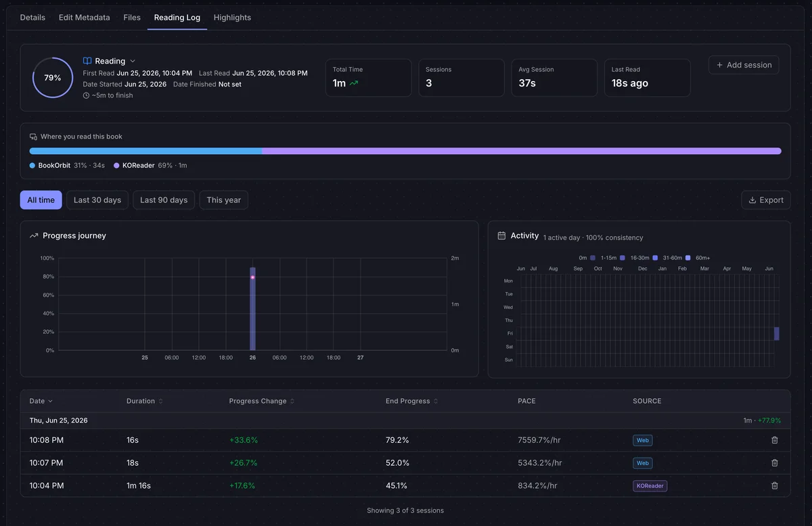Sort sessions by Duration column
The image size is (812, 526).
click(x=145, y=401)
